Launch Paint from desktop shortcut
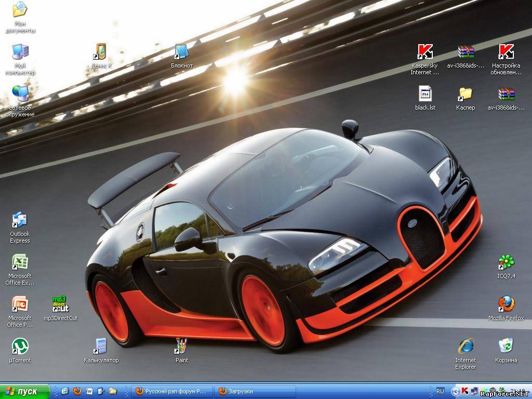 (x=181, y=347)
